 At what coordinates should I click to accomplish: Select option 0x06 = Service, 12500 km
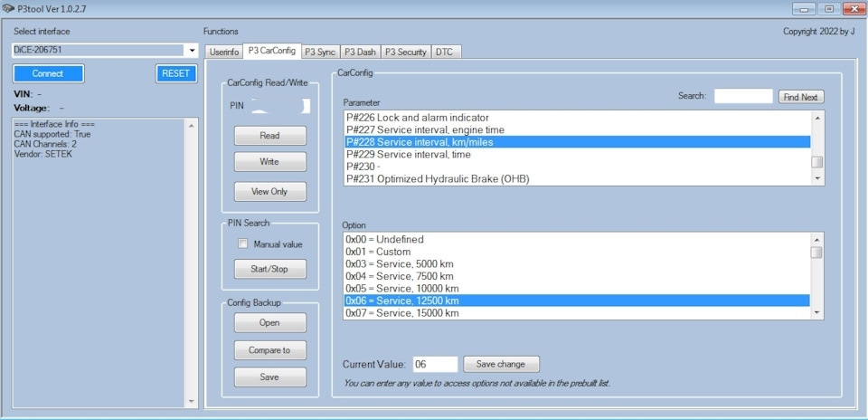click(x=577, y=301)
